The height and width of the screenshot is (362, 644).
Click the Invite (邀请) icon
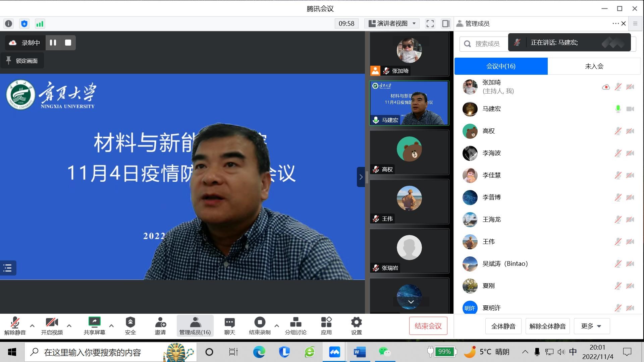[x=160, y=326]
